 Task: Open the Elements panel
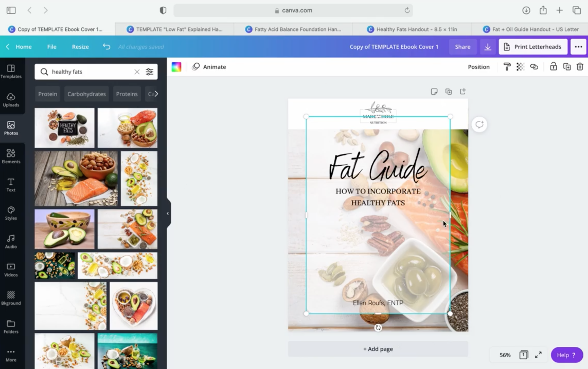click(x=11, y=156)
